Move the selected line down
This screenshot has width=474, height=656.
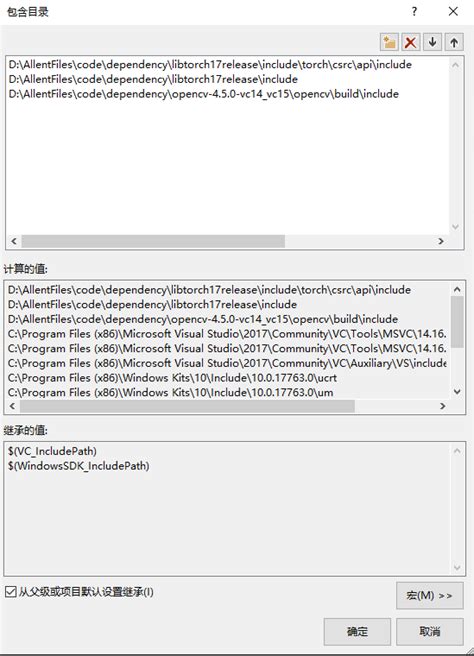[x=433, y=42]
